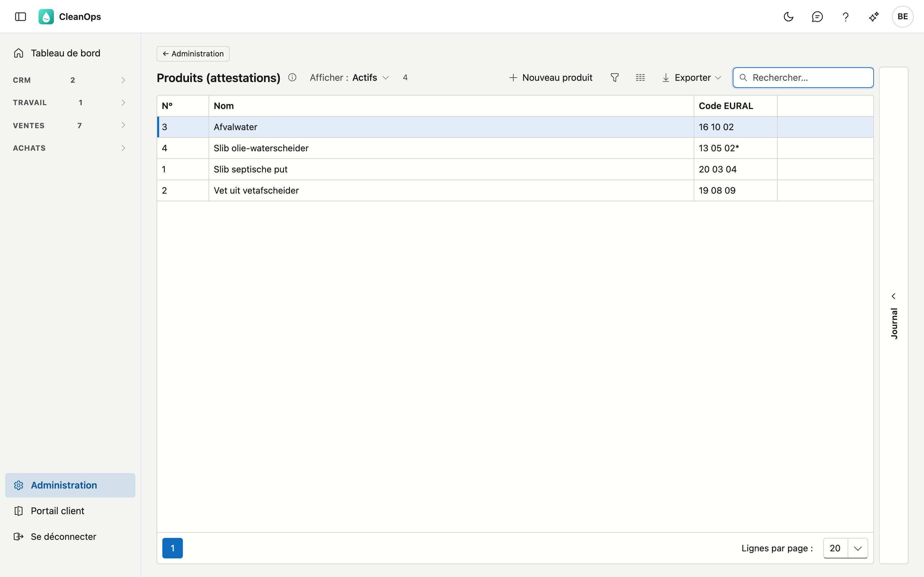The image size is (924, 577).
Task: Expand the VENTES sidebar section
Action: pyautogui.click(x=70, y=126)
